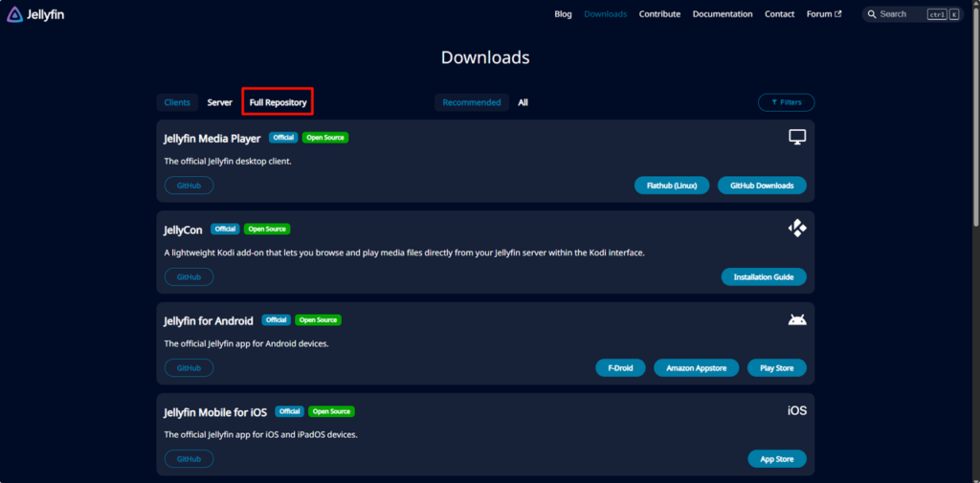Click the search magnifier icon
980x483 pixels.
coord(872,14)
